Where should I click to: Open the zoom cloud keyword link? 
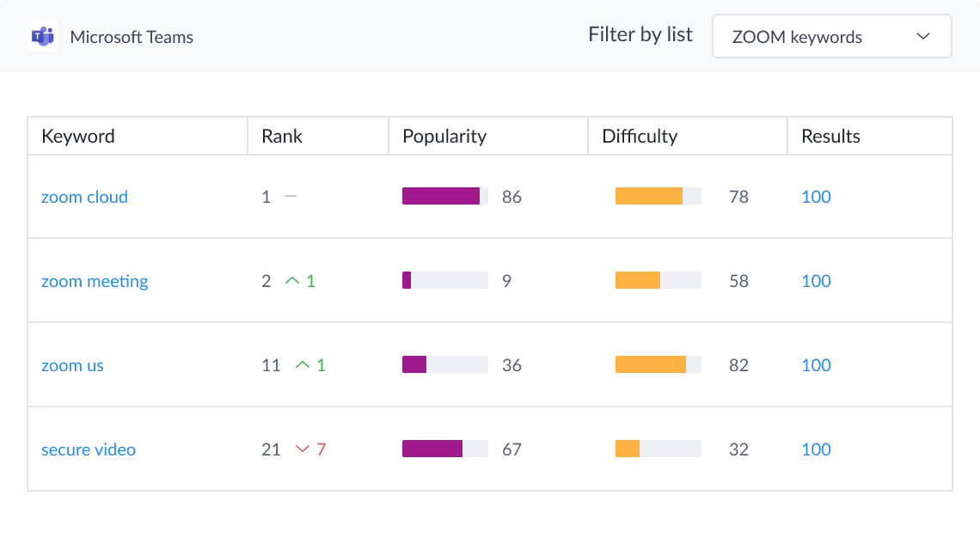click(x=84, y=197)
